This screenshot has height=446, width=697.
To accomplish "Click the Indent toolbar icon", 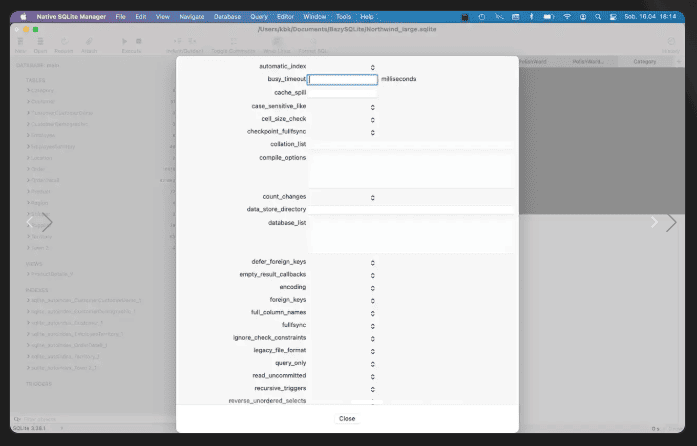I will pyautogui.click(x=178, y=41).
